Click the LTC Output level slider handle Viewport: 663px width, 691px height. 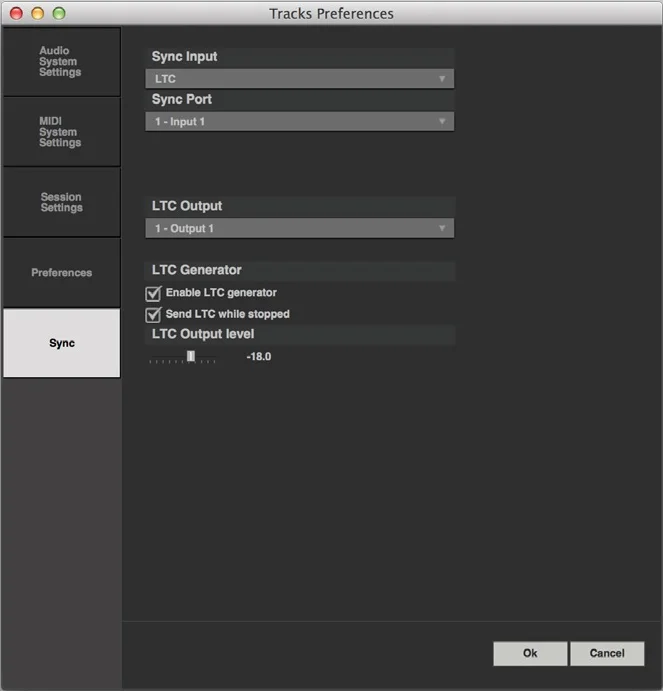click(191, 356)
